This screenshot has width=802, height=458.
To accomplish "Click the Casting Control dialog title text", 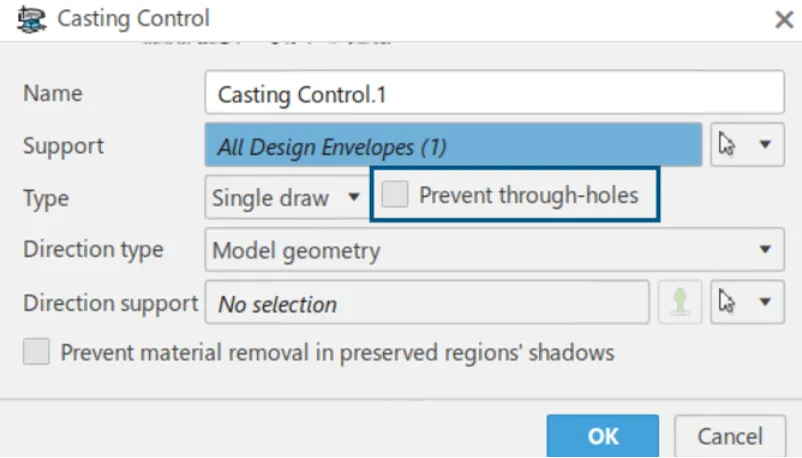I will tap(133, 18).
